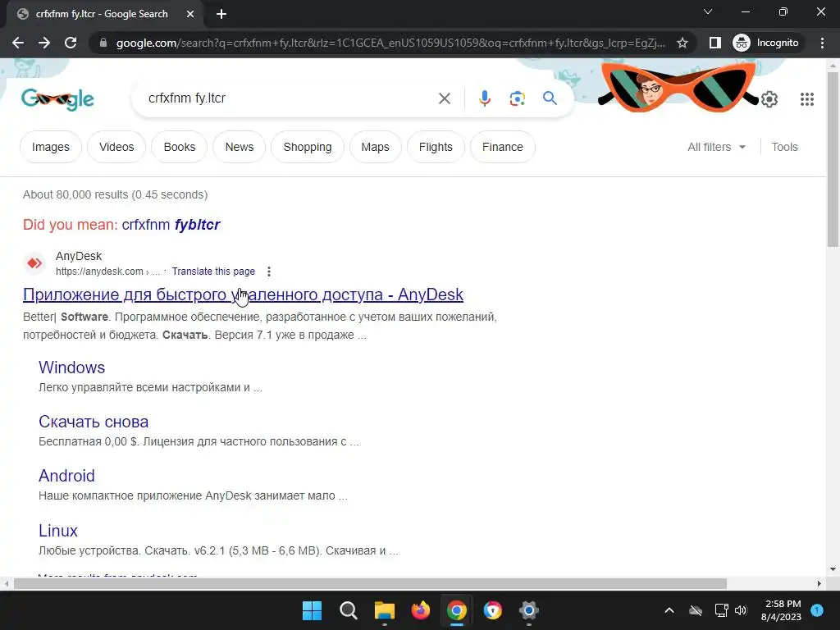Open the Google apps grid
Viewport: 840px width, 630px height.
807,99
